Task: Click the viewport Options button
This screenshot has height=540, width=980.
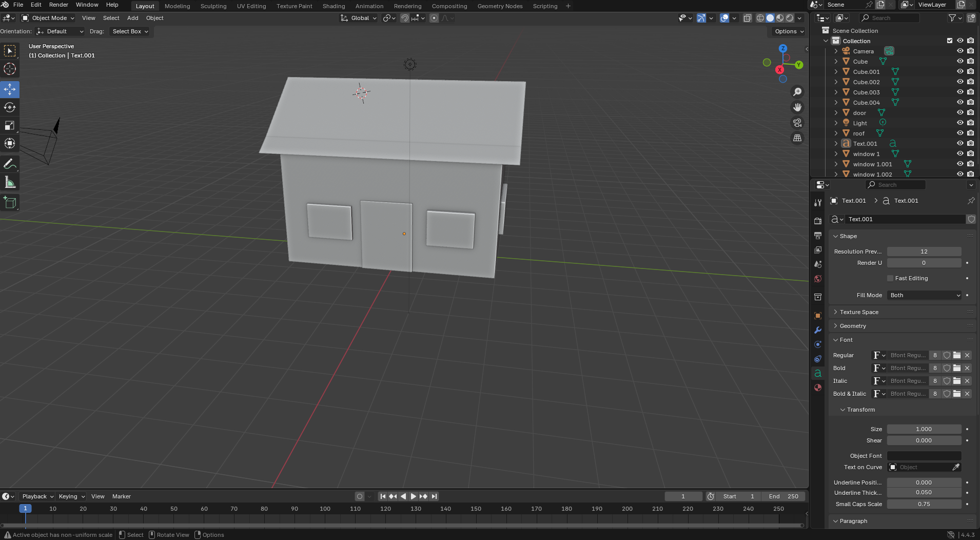Action: coord(789,31)
